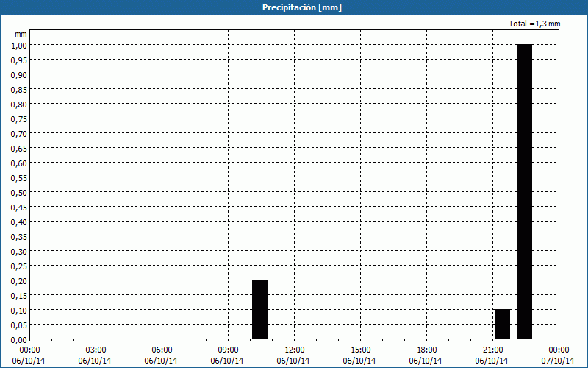
Task: Click the 0,15 y-axis label
Action: 19,296
